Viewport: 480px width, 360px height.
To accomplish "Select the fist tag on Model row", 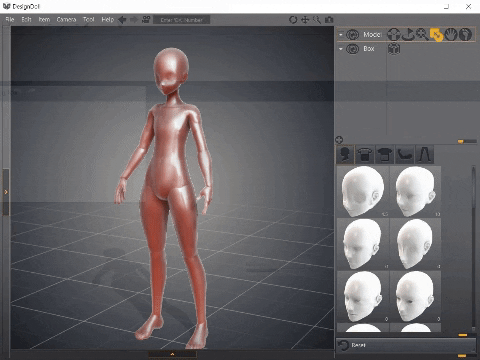I will pyautogui.click(x=465, y=34).
